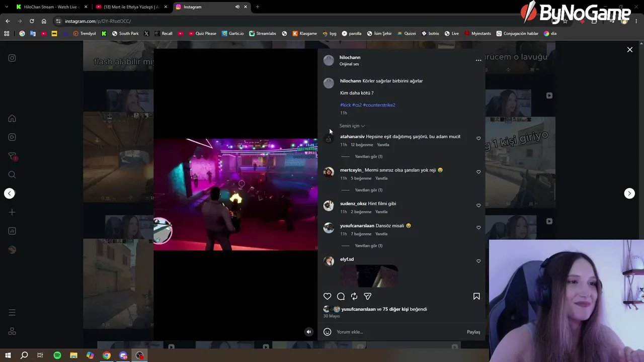The image size is (644, 362).
Task: Reload the page
Action: (x=32, y=21)
